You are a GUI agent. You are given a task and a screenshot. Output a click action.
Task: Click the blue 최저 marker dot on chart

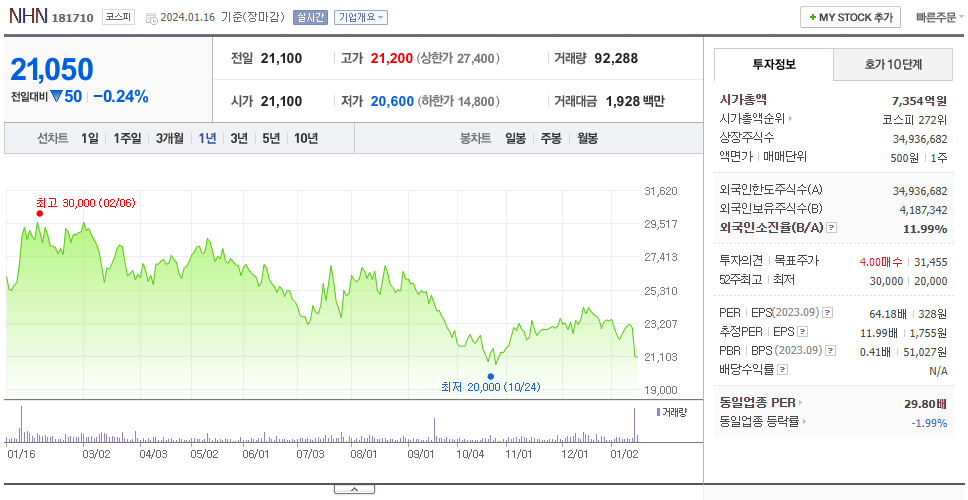(x=490, y=377)
